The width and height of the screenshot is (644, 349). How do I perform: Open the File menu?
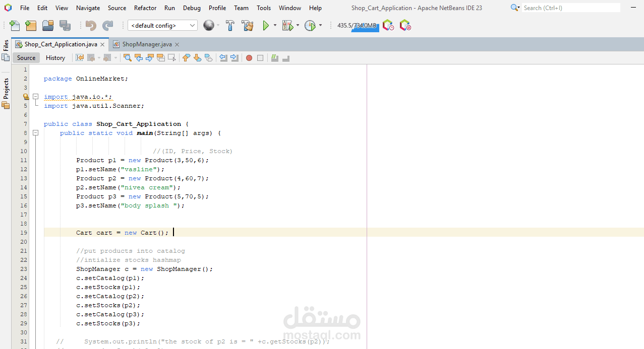click(25, 8)
